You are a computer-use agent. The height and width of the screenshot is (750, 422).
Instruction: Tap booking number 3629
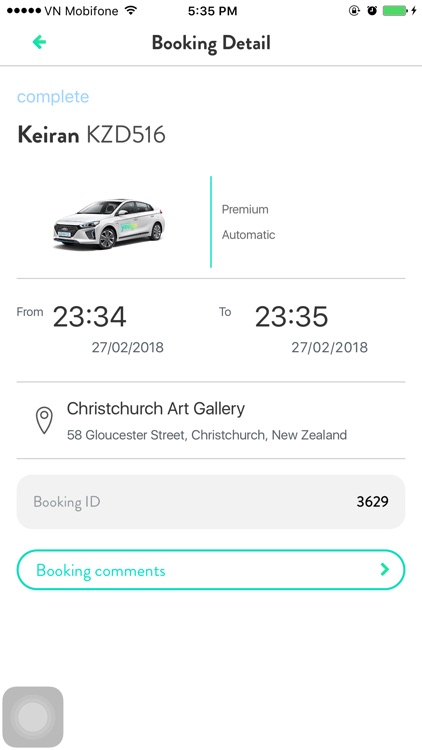click(x=373, y=502)
